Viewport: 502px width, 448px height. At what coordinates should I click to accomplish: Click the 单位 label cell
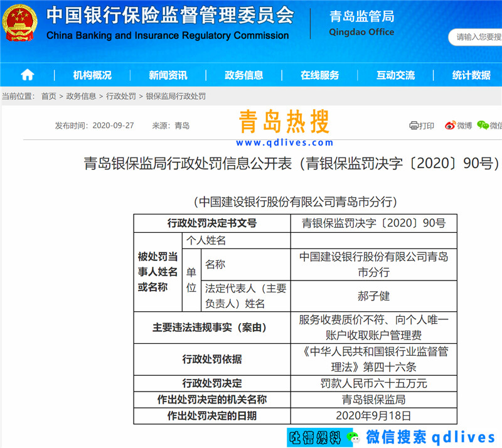tap(191, 280)
